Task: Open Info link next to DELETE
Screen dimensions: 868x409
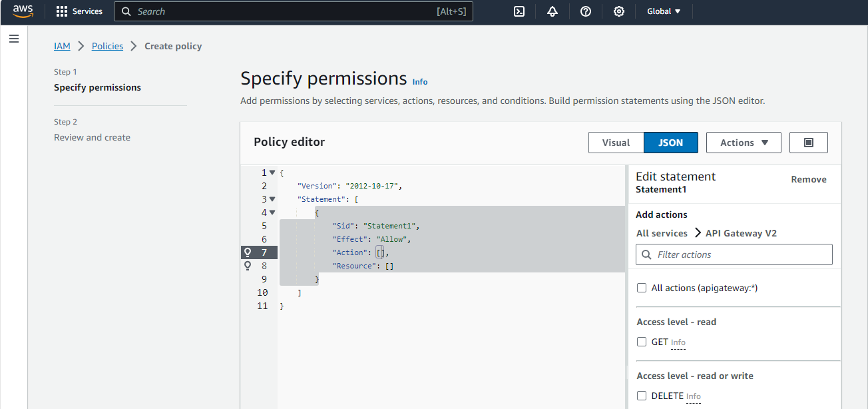Action: coord(694,396)
